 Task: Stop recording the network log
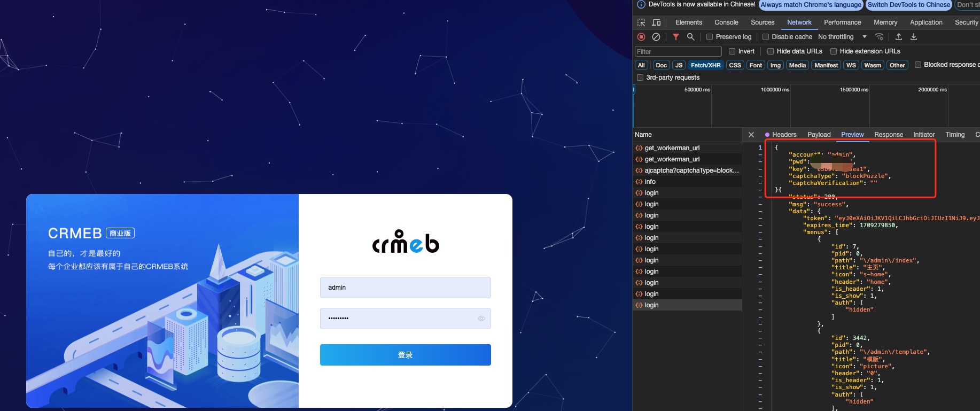click(x=641, y=37)
